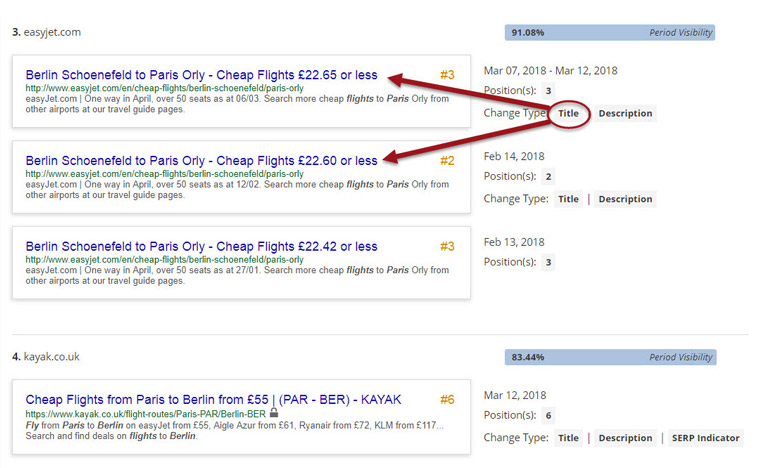Click the 91.08% Period Visibility bar
This screenshot has width=757, height=468.
coord(610,32)
